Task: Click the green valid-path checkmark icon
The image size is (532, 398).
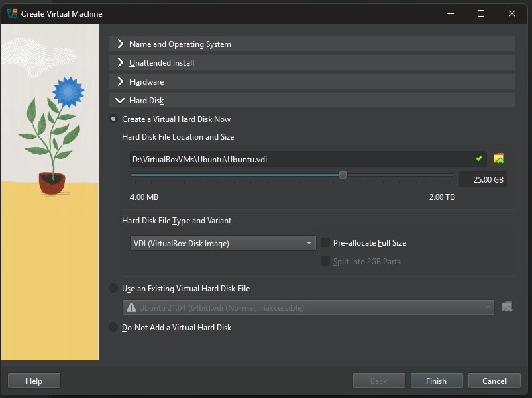Action: click(x=479, y=159)
